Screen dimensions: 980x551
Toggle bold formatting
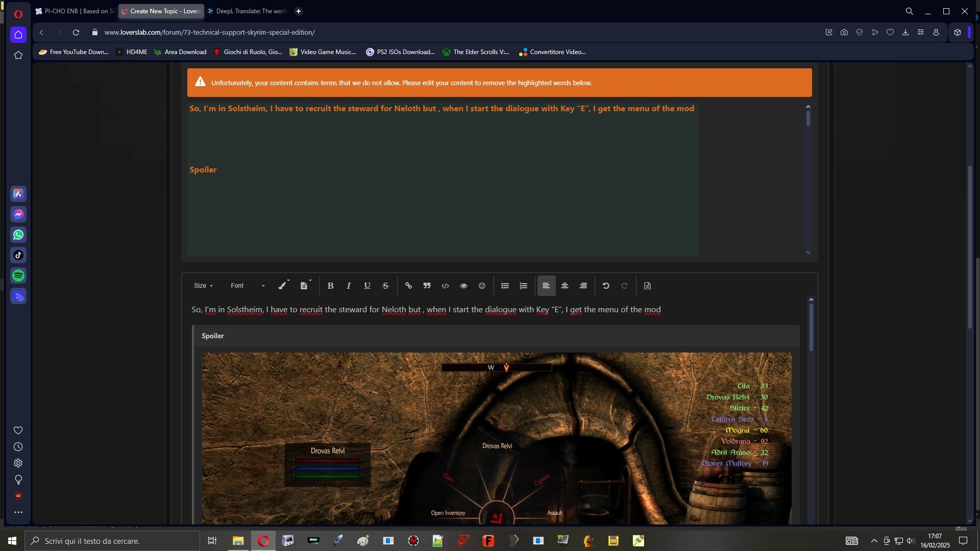click(x=330, y=286)
